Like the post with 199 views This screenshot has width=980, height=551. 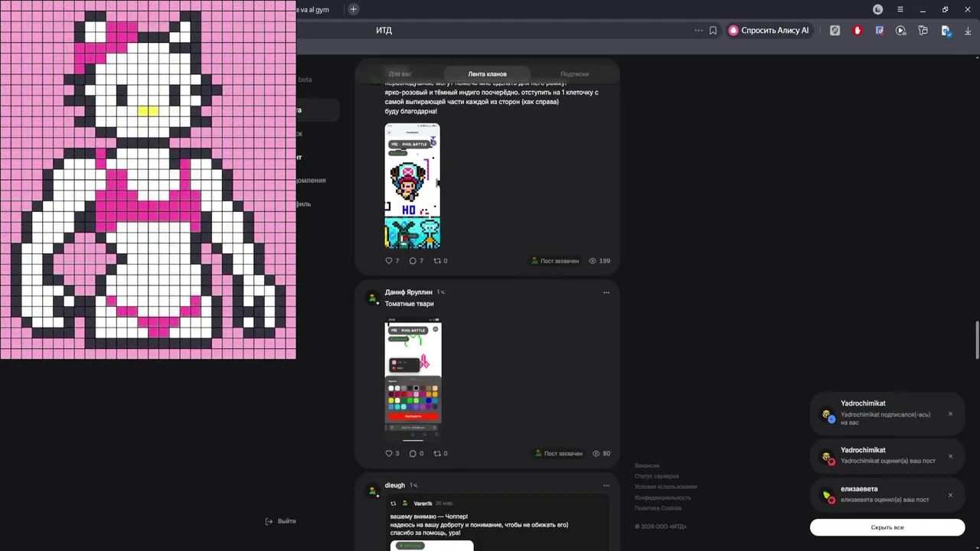pyautogui.click(x=392, y=261)
